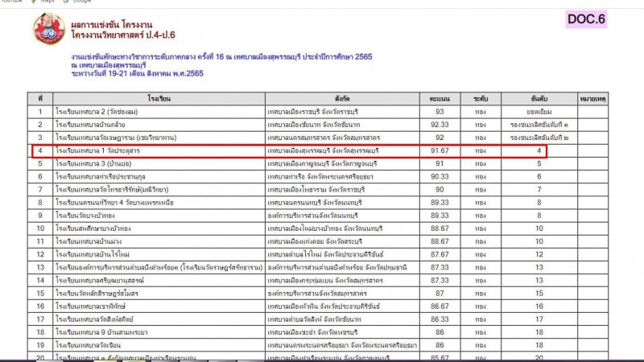Click the blue line ระหว่างวันที่ 19-21 เดือน สิงหาคม พ.ศ.2565

coord(137,73)
